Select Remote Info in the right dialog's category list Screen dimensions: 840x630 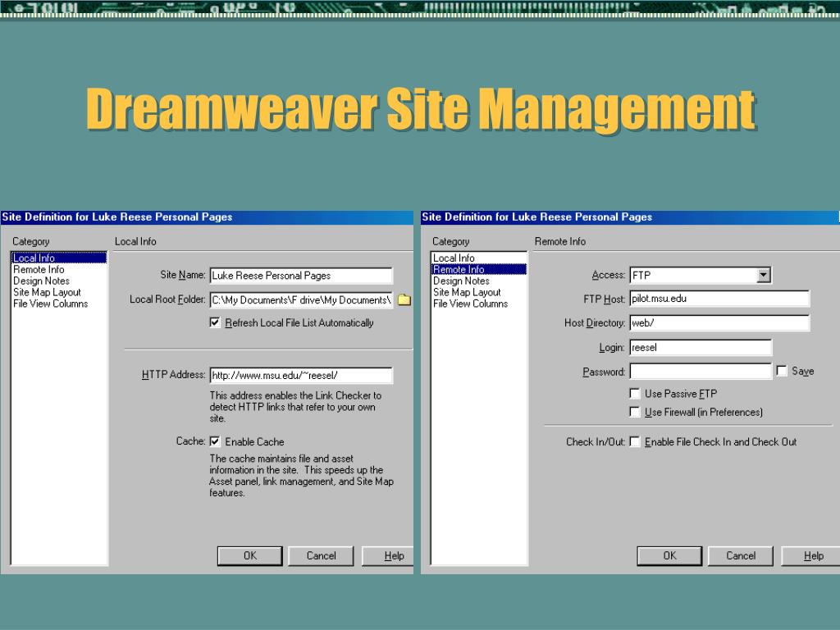(x=479, y=269)
